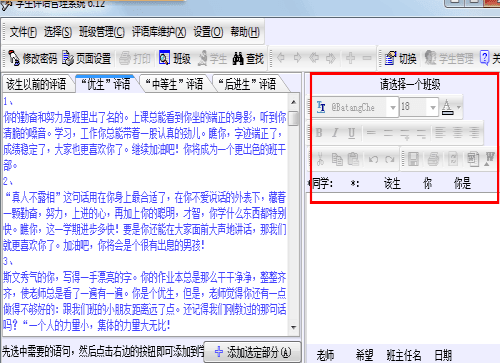The width and height of the screenshot is (500, 363).
Task: Switch to the 该生以前的评语 tab
Action: point(36,84)
